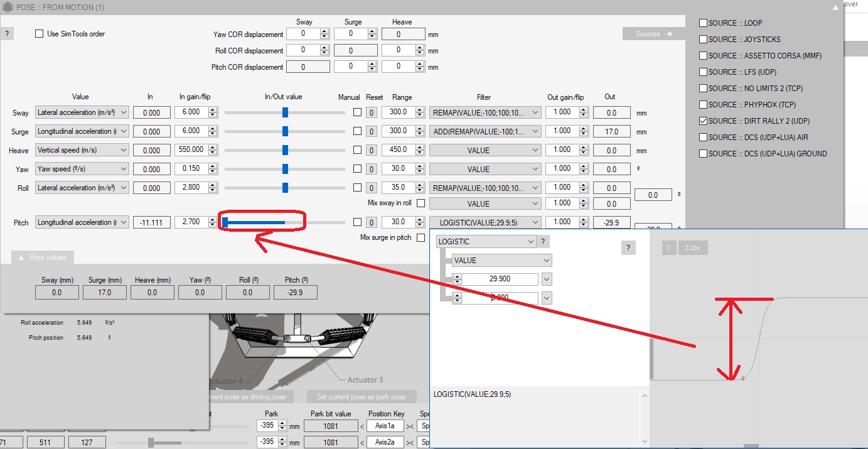
Task: Click the 0 button in filter graph
Action: tap(668, 248)
